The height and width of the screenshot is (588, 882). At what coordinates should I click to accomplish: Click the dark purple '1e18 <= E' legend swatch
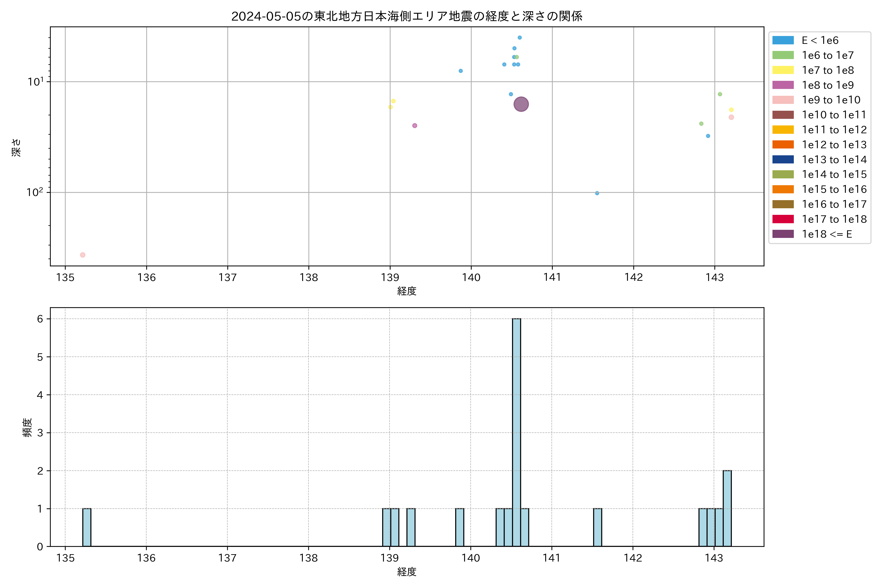[783, 234]
